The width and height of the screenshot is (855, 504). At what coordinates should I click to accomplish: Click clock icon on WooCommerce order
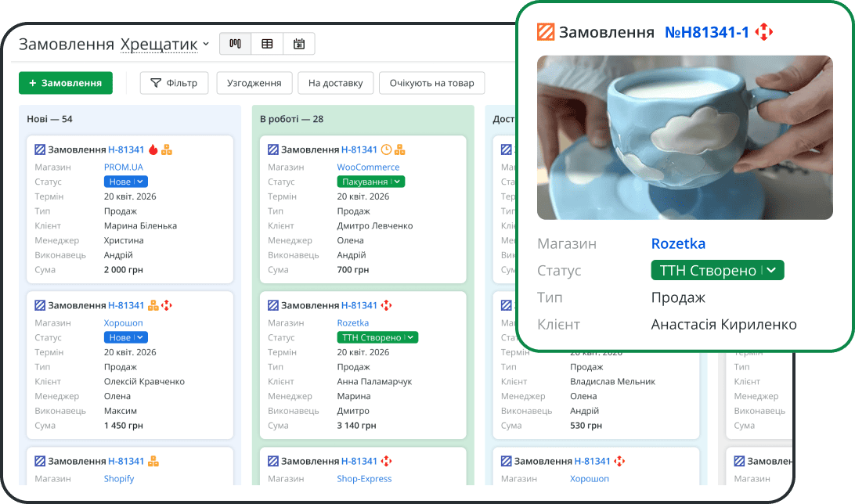(x=386, y=149)
